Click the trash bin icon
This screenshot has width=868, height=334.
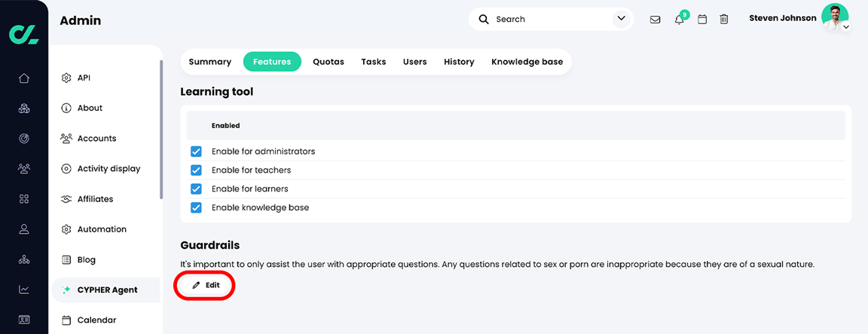[724, 20]
